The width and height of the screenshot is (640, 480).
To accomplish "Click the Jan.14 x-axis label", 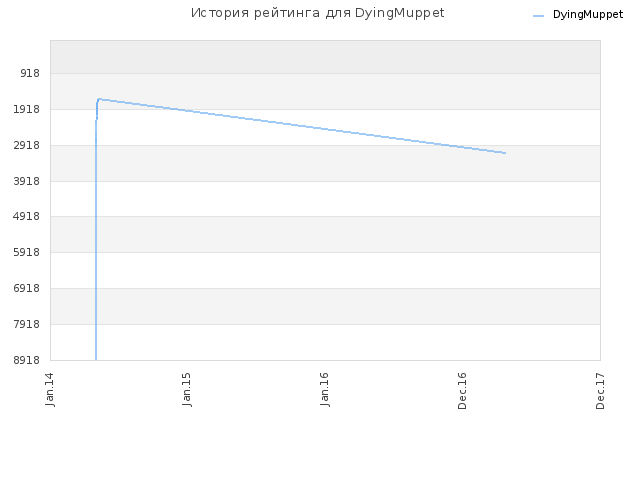I will [x=50, y=389].
